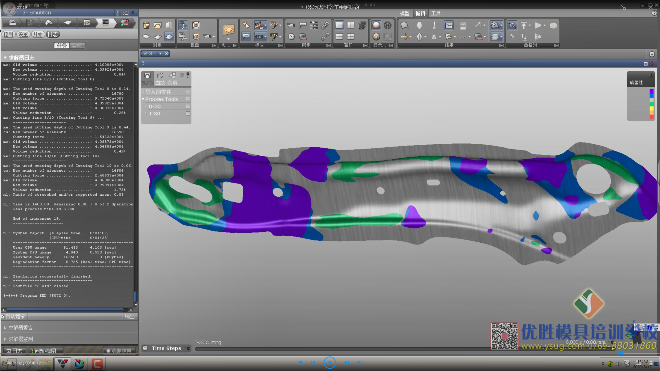
Task: Open dropdown under the large orange sheet icon
Action: pos(229,39)
